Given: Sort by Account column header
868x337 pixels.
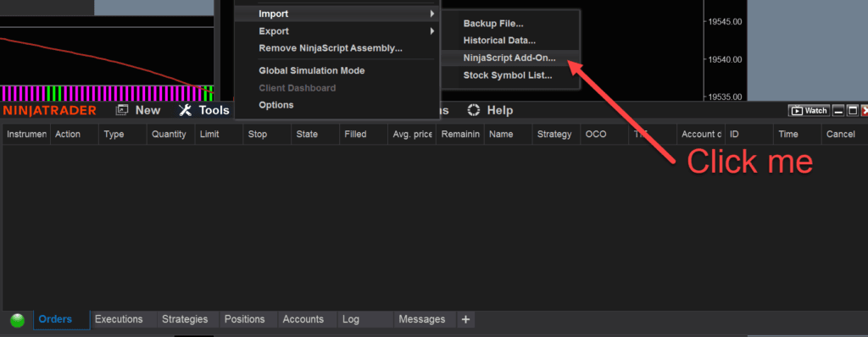Looking at the screenshot, I should click(x=700, y=135).
